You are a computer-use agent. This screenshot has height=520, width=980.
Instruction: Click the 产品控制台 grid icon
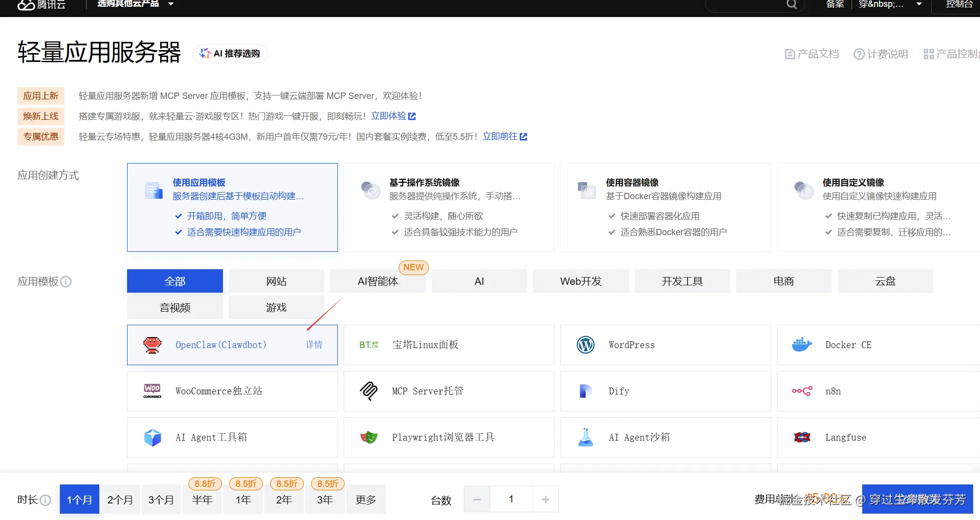coord(928,54)
